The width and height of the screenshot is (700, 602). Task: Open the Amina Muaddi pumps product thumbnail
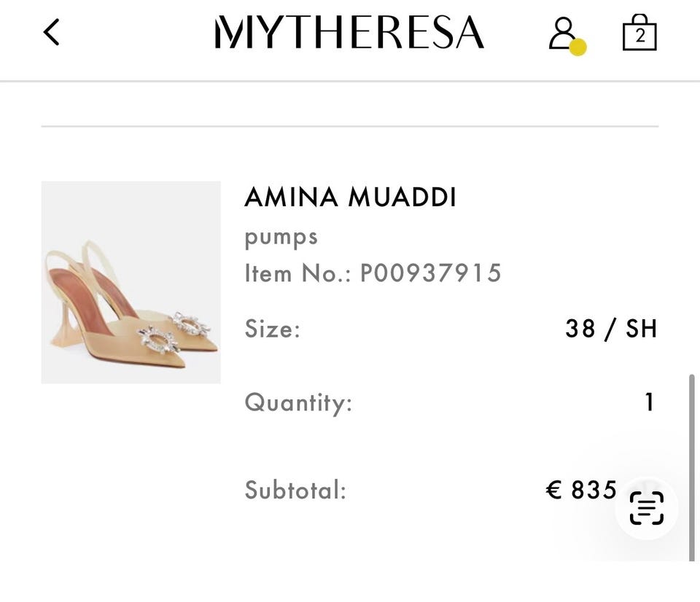[131, 282]
